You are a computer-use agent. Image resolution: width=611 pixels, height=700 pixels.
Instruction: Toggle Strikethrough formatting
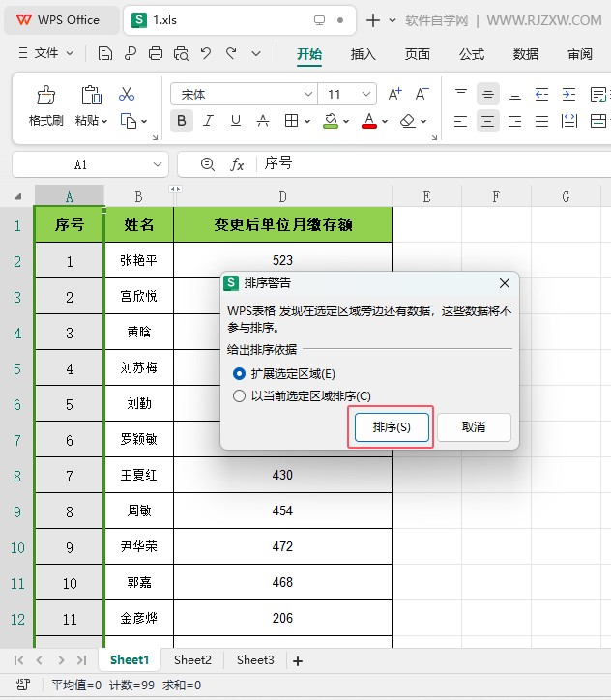(x=263, y=121)
